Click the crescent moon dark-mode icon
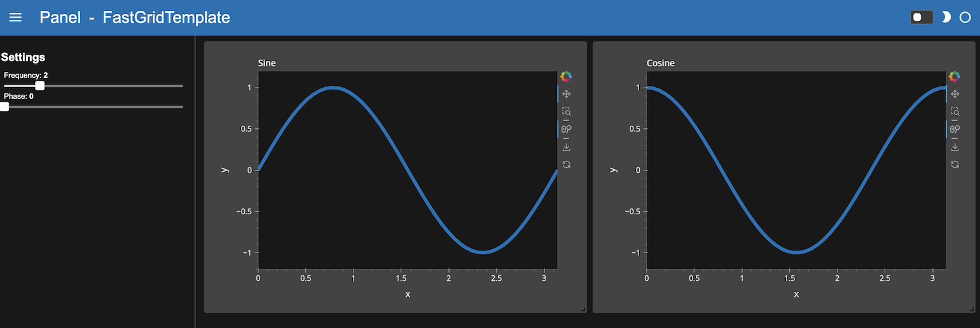This screenshot has width=980, height=328. click(946, 17)
